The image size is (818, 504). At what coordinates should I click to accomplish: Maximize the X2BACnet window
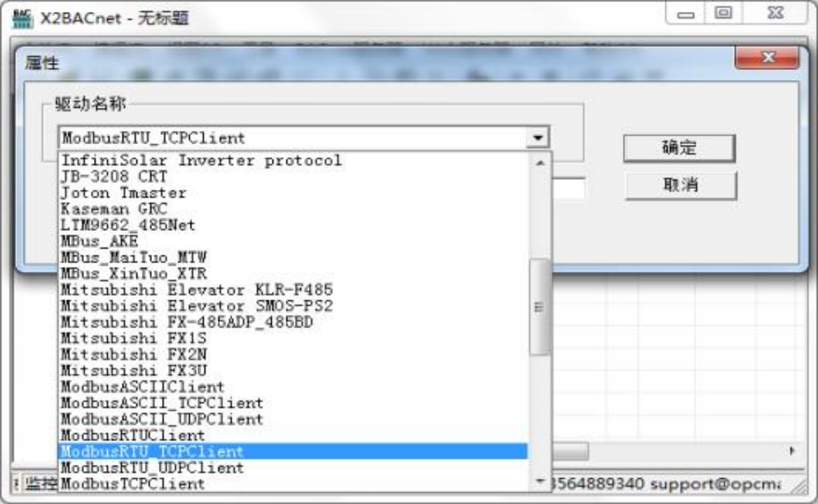point(723,13)
